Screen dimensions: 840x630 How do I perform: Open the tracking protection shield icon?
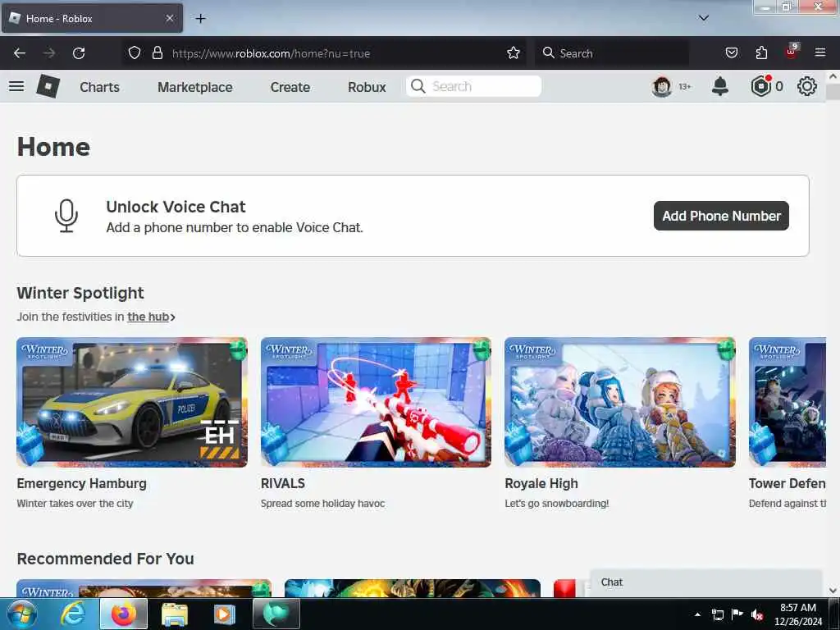[x=135, y=53]
